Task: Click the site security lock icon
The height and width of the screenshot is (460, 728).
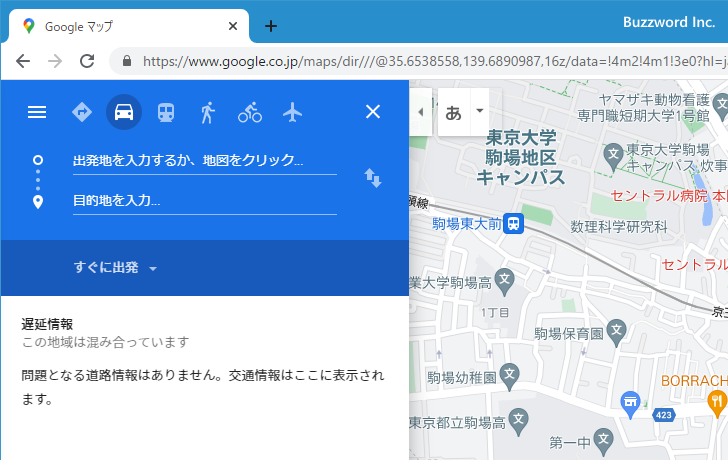Action: (x=127, y=61)
